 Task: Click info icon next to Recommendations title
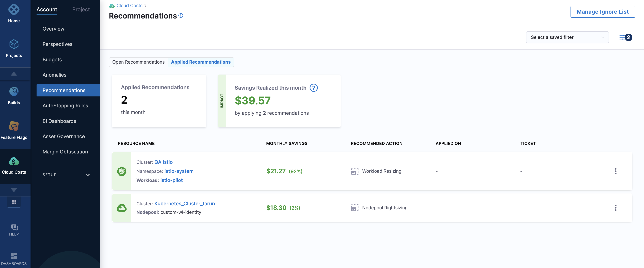click(x=181, y=15)
